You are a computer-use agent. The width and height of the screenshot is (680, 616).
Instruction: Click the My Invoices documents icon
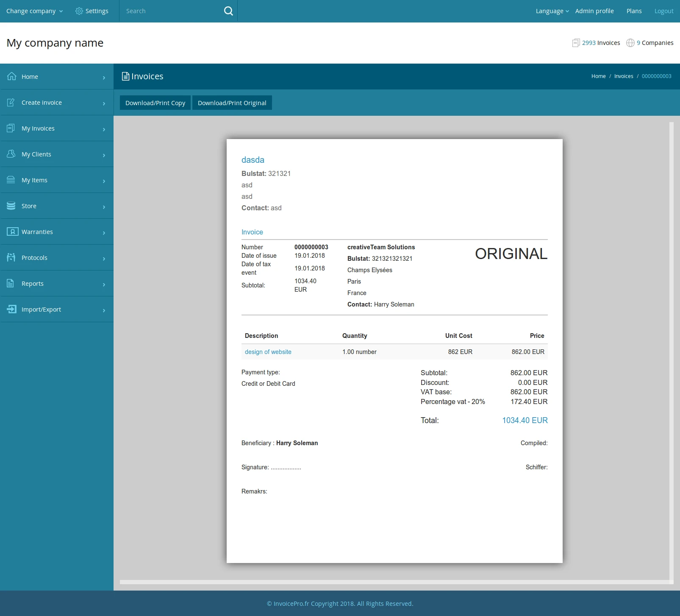coord(11,128)
